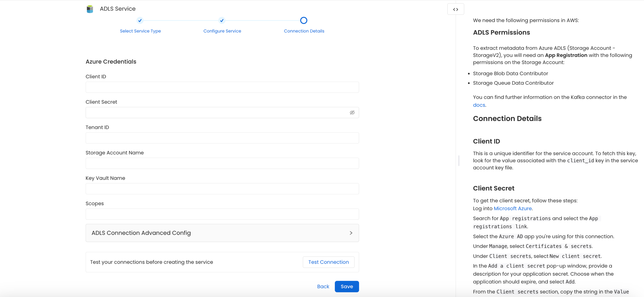Image resolution: width=644 pixels, height=297 pixels.
Task: Click the Scopes input field
Action: pyautogui.click(x=222, y=214)
